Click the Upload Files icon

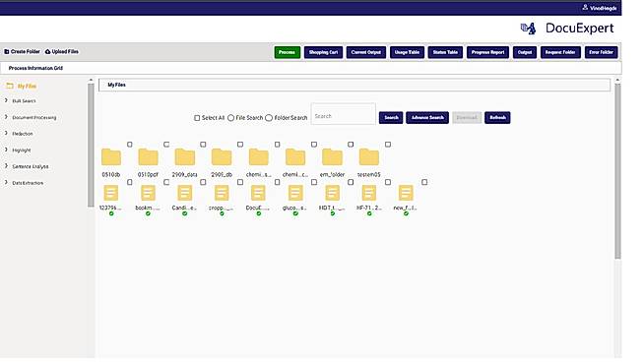[47, 52]
